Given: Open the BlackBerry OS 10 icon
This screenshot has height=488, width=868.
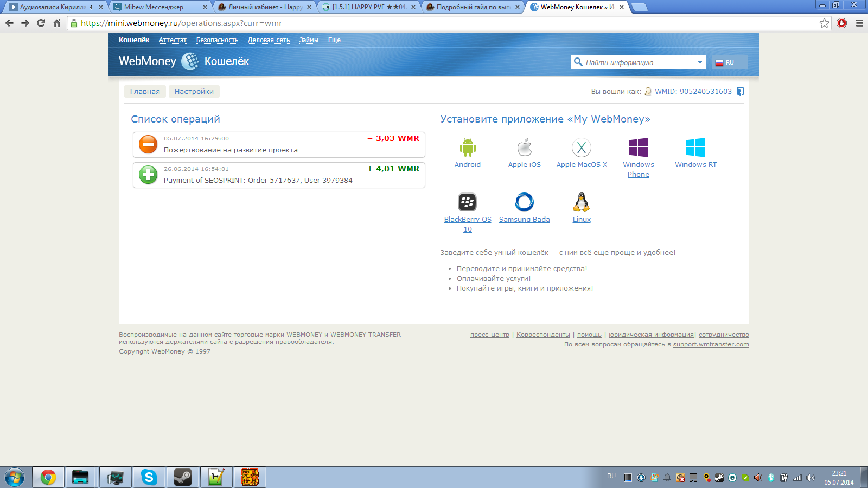Looking at the screenshot, I should 468,202.
